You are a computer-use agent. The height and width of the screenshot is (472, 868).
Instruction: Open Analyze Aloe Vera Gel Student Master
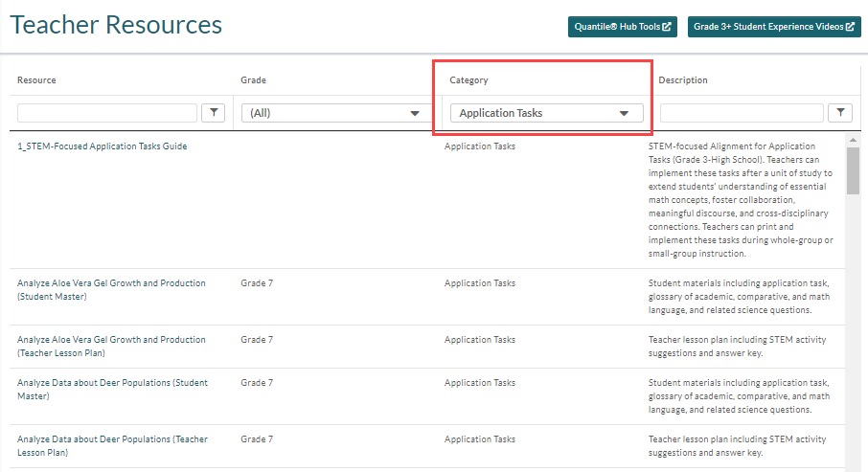tap(111, 289)
